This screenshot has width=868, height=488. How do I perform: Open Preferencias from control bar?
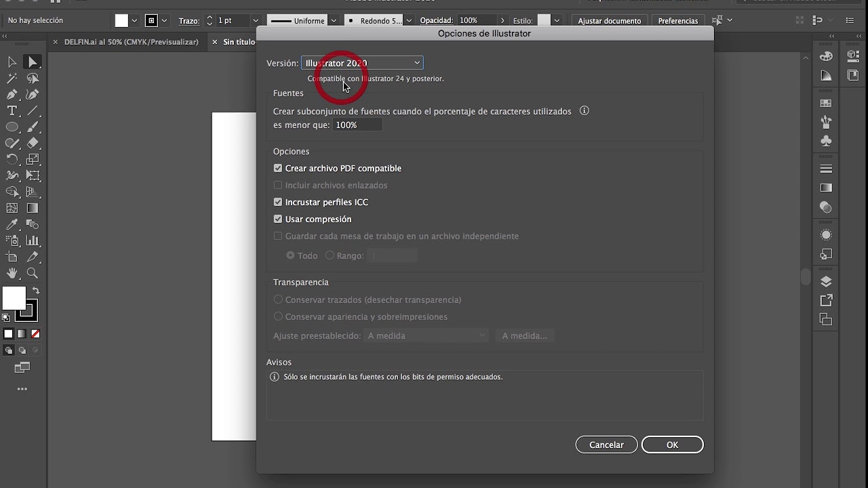tap(678, 21)
